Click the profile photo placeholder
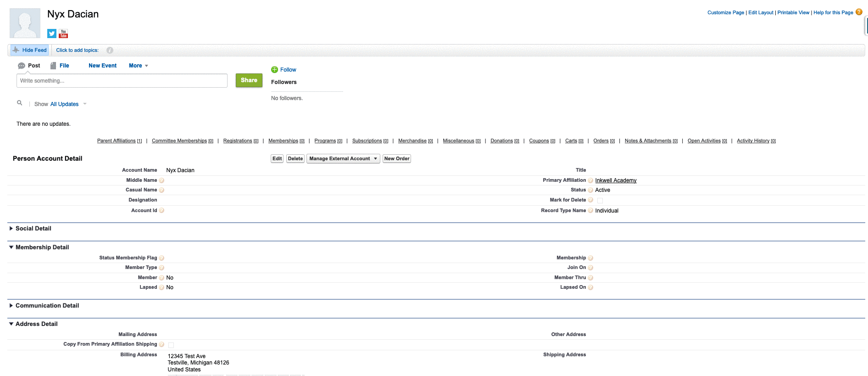Screen dimensions: 868x376 tap(25, 23)
